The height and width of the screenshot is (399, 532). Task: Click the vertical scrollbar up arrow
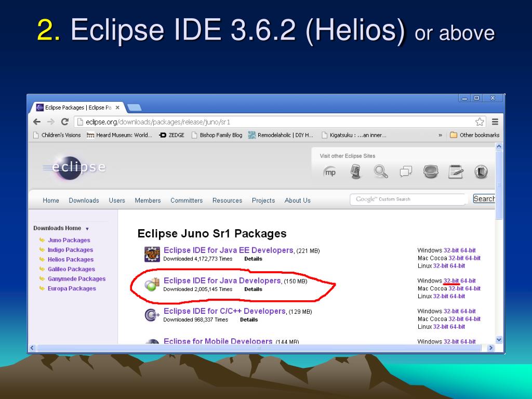pyautogui.click(x=499, y=147)
